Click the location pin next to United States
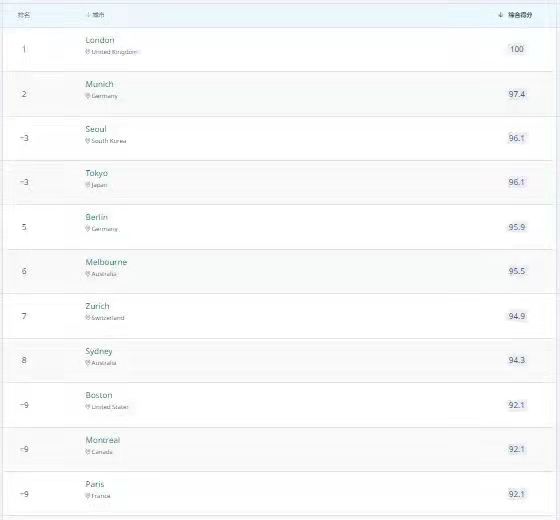Image resolution: width=560 pixels, height=520 pixels. tap(88, 407)
